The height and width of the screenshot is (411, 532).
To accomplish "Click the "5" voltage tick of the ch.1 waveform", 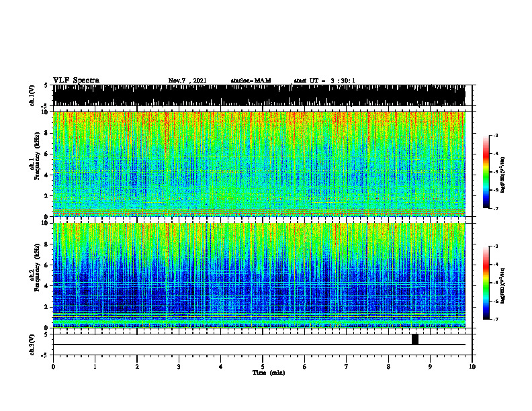I will [x=46, y=85].
